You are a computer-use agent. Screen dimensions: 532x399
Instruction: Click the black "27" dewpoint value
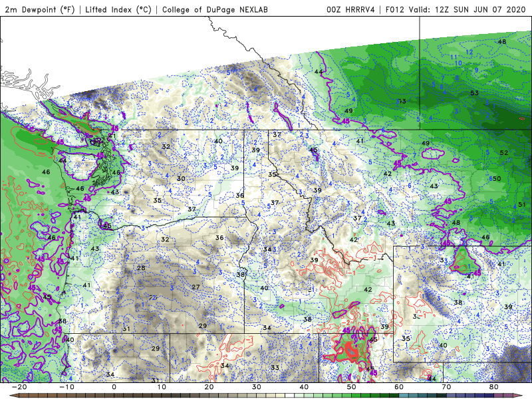[196, 287]
